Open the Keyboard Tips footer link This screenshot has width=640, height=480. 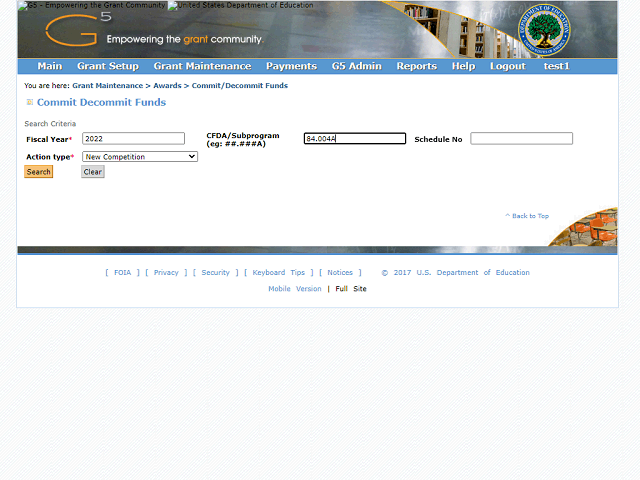point(278,273)
